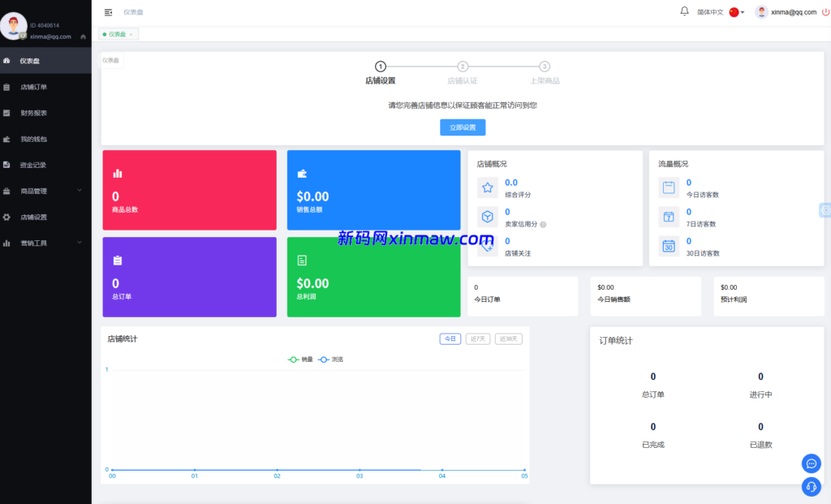Click the 预计利润 stat card
Image resolution: width=831 pixels, height=504 pixels.
769,296
